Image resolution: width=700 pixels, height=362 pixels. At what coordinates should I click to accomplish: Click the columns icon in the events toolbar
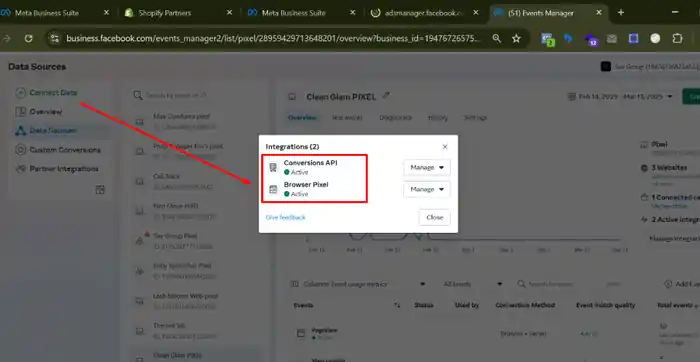tap(295, 284)
